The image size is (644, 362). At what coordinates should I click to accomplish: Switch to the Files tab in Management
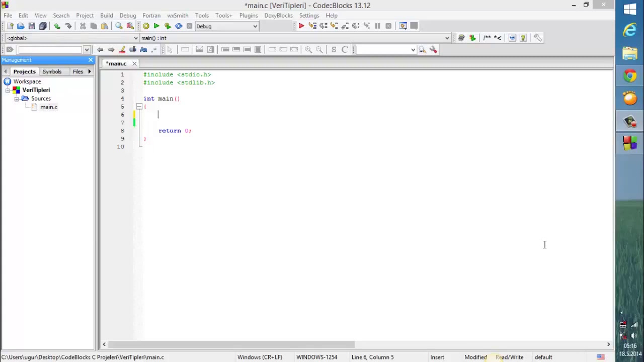(77, 71)
